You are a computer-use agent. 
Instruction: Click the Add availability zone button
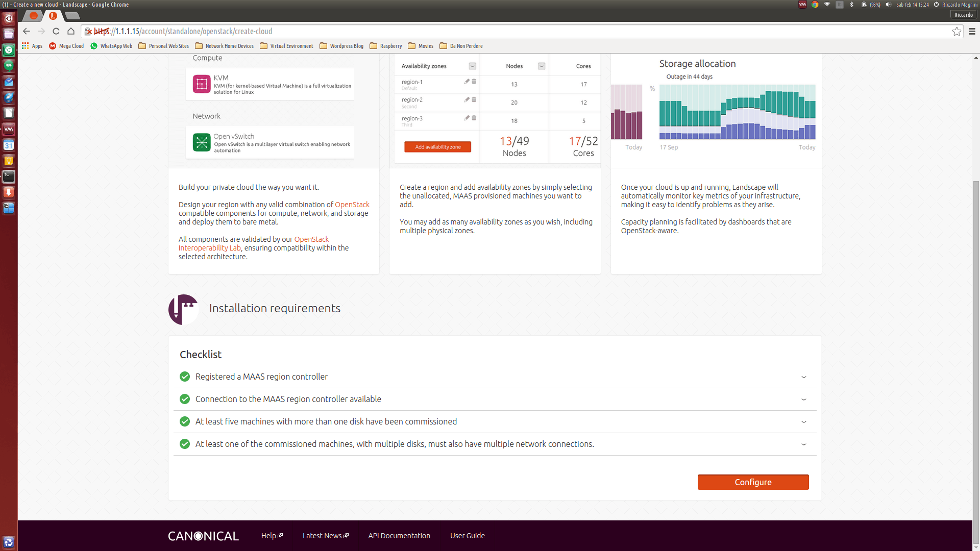coord(437,146)
